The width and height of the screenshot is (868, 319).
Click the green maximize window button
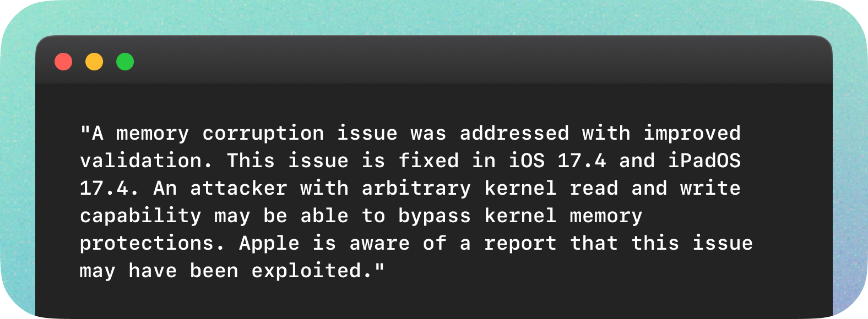125,62
